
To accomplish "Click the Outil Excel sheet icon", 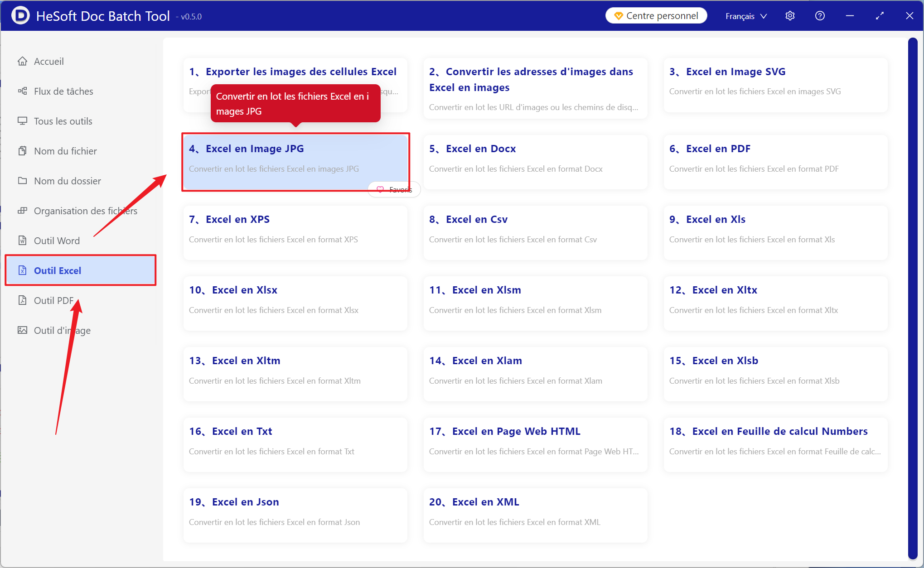I will (x=22, y=270).
